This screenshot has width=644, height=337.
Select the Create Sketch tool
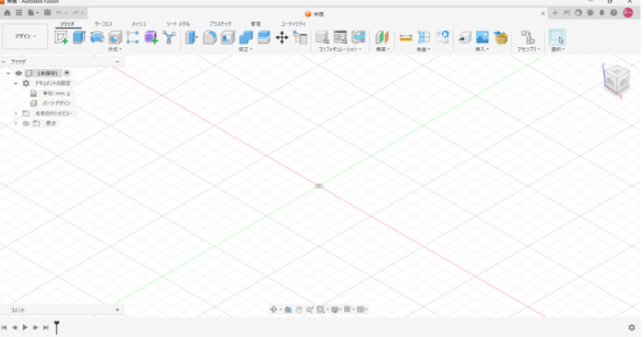[61, 38]
